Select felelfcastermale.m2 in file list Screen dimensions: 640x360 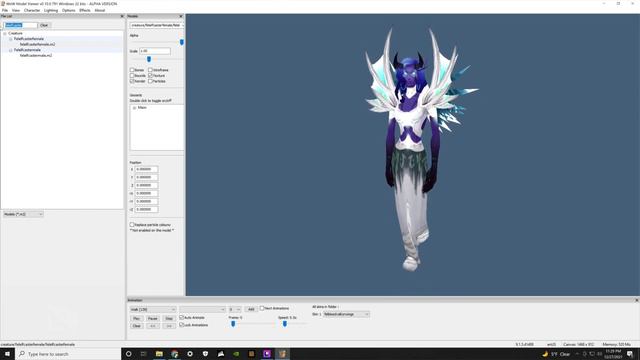point(36,55)
